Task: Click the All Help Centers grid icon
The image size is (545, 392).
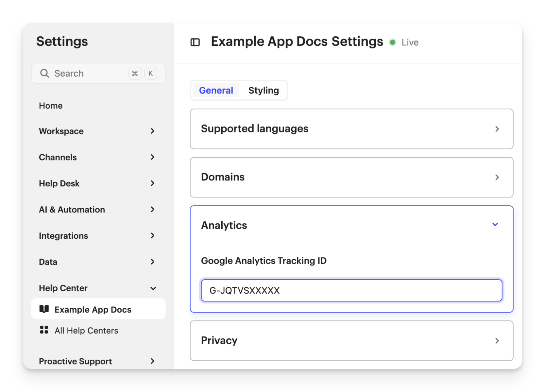Action: point(44,330)
